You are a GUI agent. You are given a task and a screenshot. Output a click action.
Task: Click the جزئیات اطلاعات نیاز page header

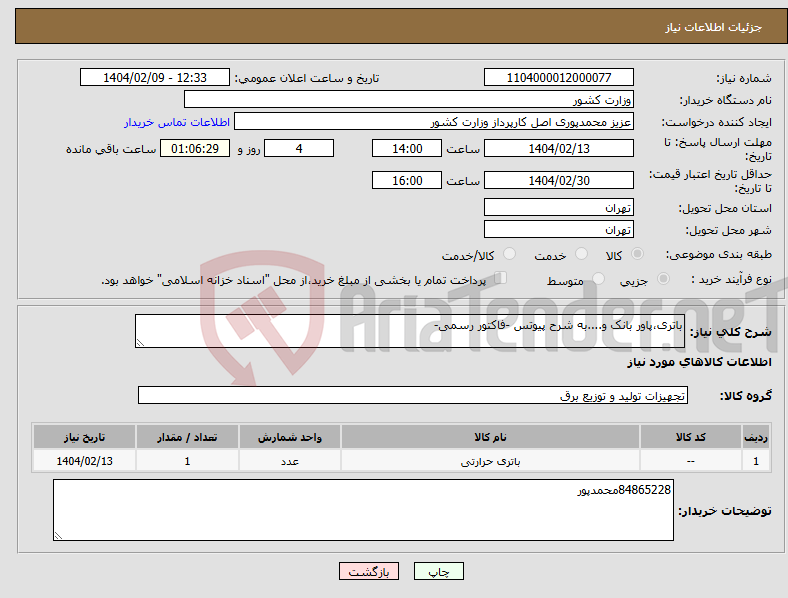coord(714,27)
